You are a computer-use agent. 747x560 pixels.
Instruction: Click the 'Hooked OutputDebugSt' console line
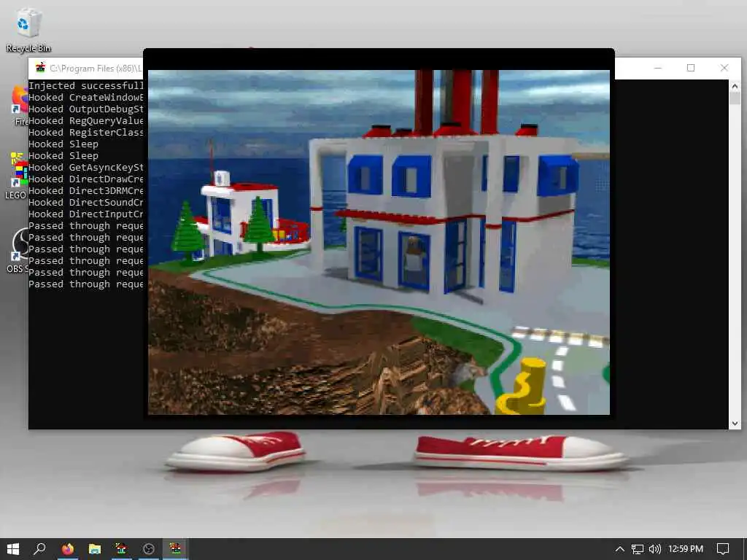[x=86, y=109]
